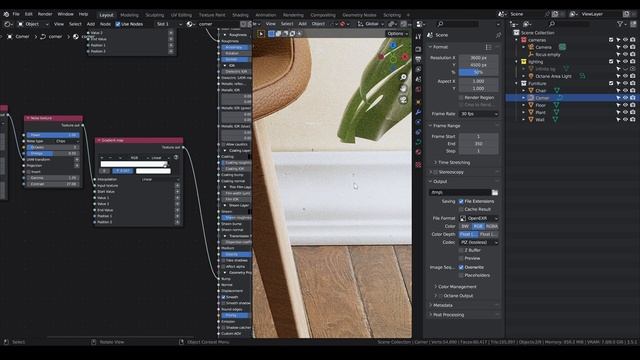Select the BW color mode button
This screenshot has height=360, width=640.
464,226
